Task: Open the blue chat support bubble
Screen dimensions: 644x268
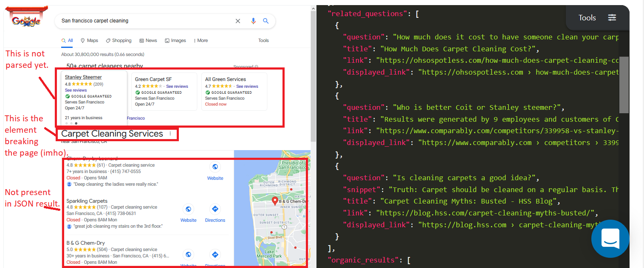Action: tap(610, 239)
